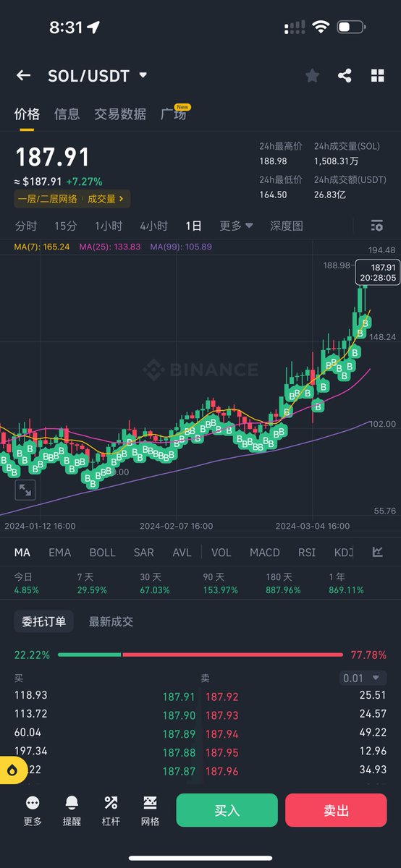Tap the MA(7): 165.24 label
The width and height of the screenshot is (401, 868).
(x=42, y=247)
